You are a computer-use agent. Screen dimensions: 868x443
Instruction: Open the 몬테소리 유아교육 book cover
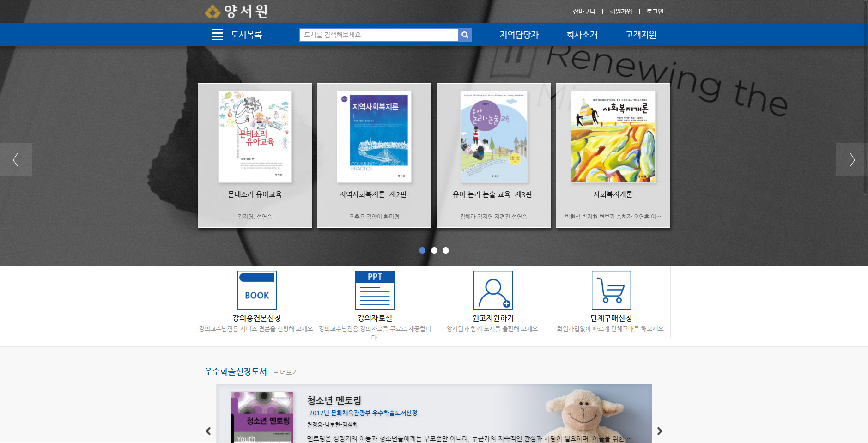tap(255, 137)
